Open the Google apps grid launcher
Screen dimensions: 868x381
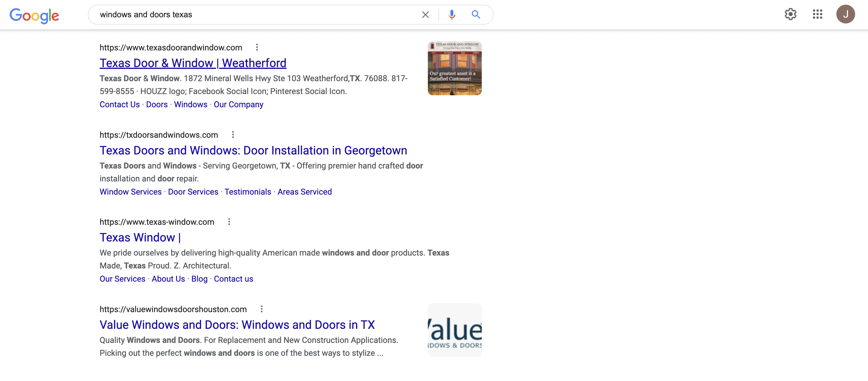817,14
